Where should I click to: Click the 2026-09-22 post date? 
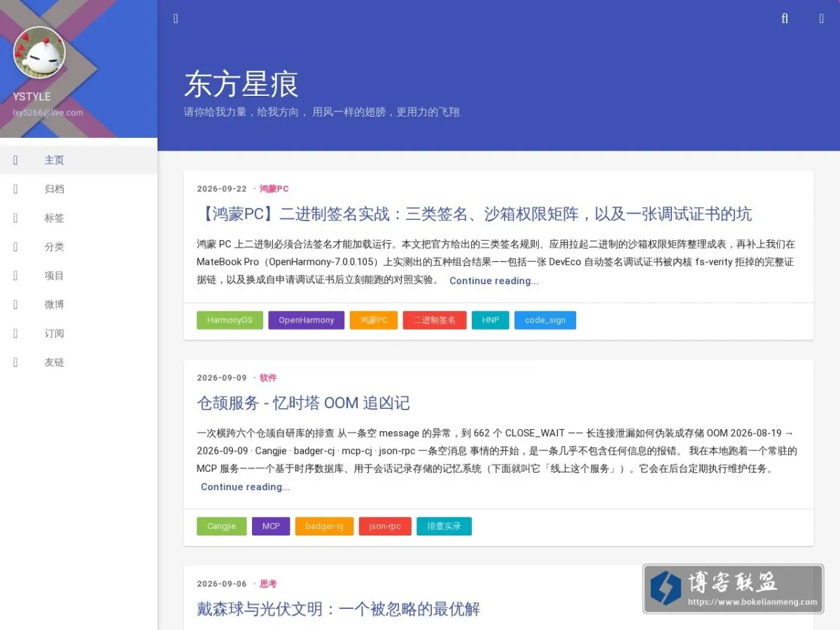(222, 189)
